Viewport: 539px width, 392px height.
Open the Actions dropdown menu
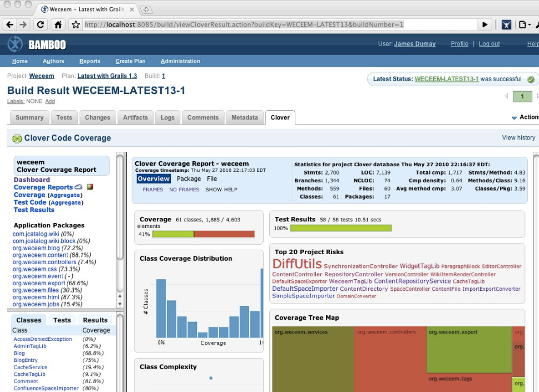[525, 117]
